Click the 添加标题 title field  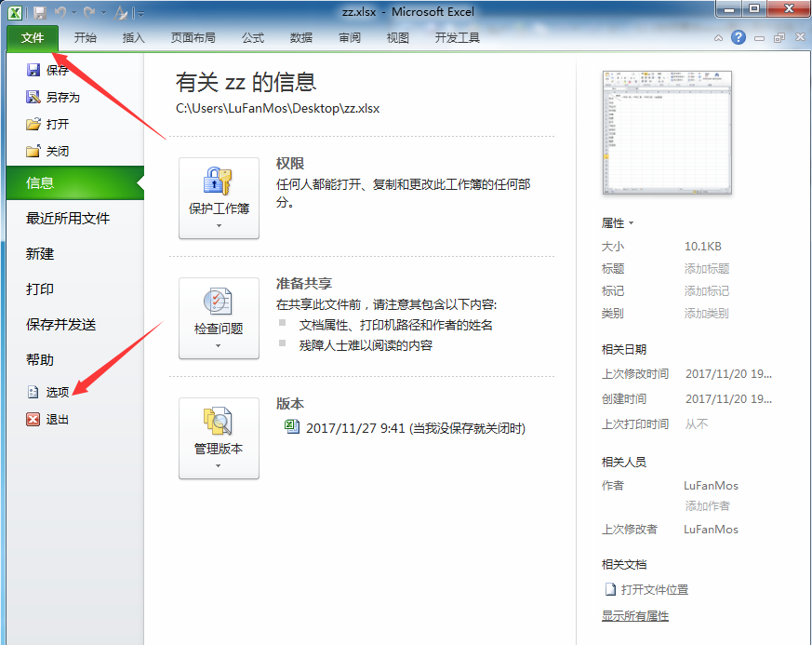[707, 269]
